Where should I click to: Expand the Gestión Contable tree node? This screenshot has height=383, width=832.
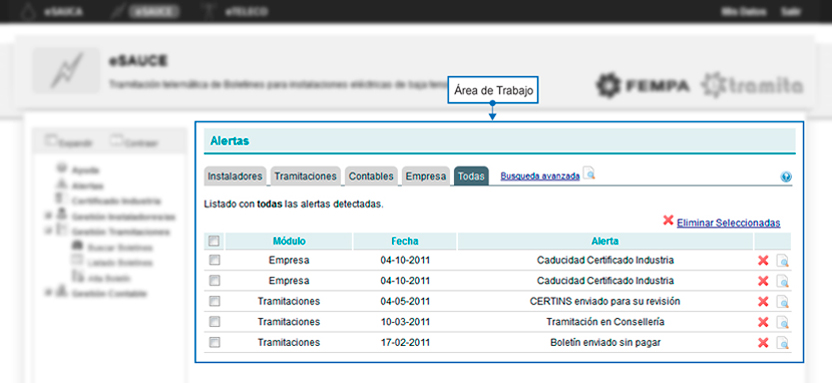tap(49, 292)
